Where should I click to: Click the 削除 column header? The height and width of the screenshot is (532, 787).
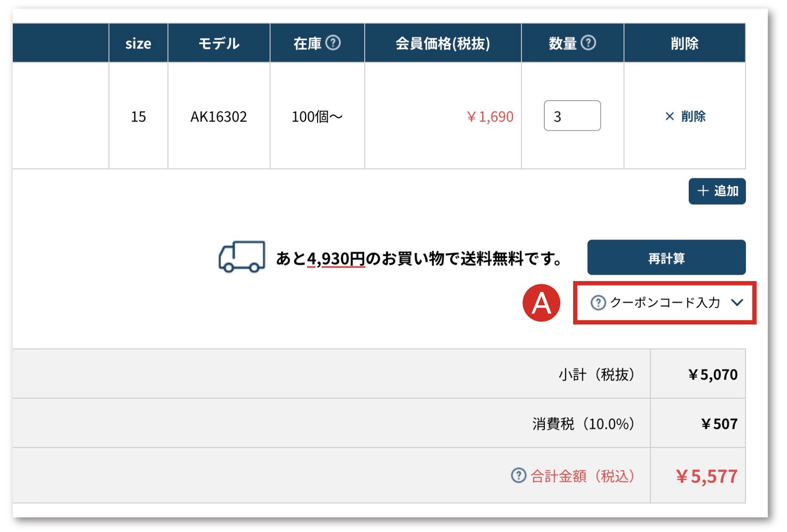[685, 43]
